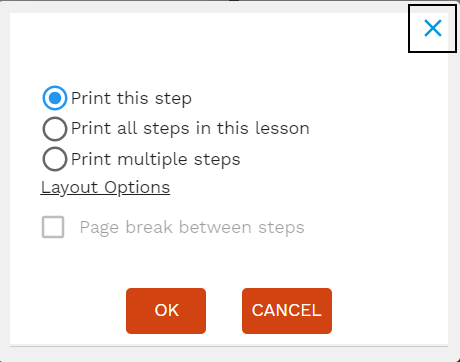Select the 'Print this step' radio button
460x362 pixels.
pos(55,98)
